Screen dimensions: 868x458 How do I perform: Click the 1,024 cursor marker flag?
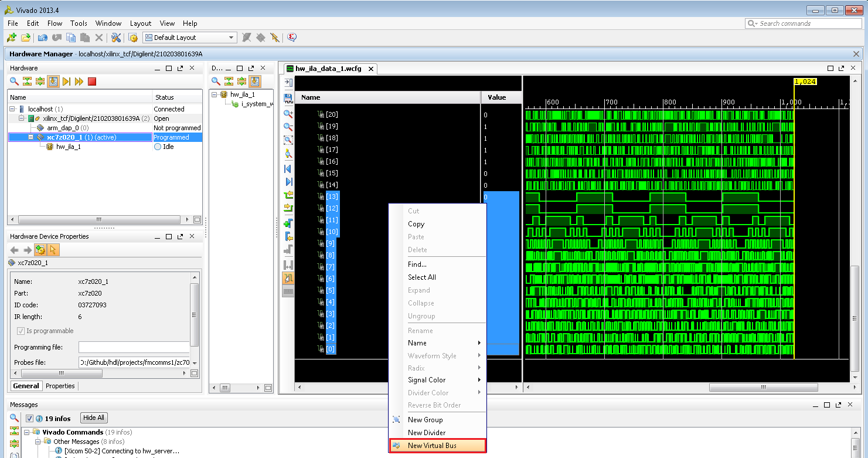pyautogui.click(x=805, y=82)
